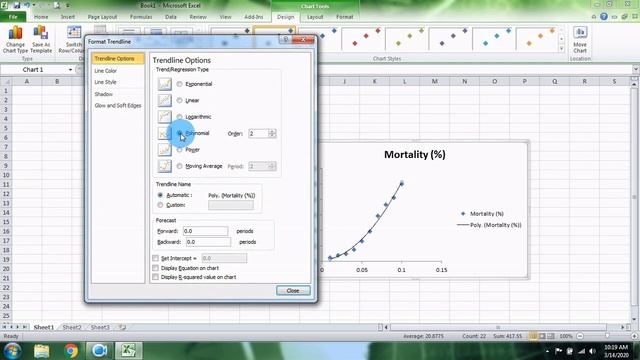Switch to Sheet3 worksheet tab
This screenshot has width=640, height=360.
click(100, 327)
